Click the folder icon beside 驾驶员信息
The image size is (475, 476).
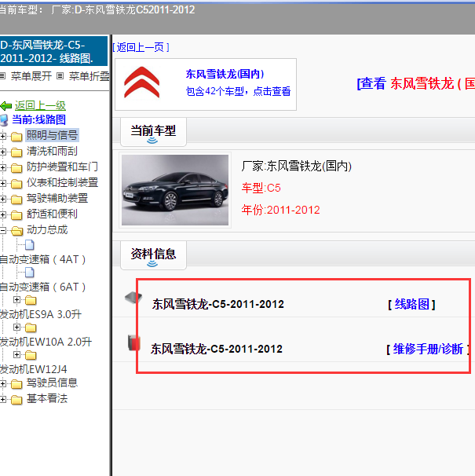(x=16, y=384)
